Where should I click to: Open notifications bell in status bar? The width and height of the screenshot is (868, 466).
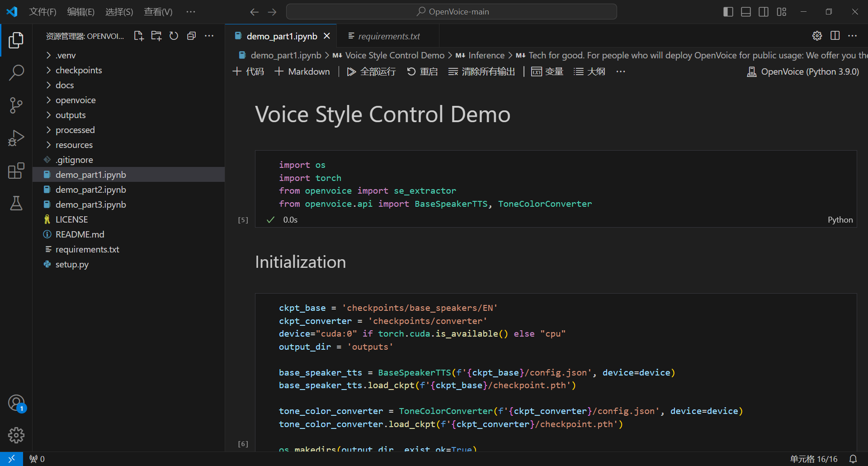click(853, 459)
